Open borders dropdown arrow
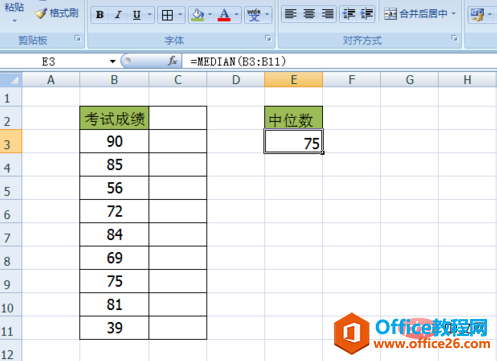 click(180, 15)
